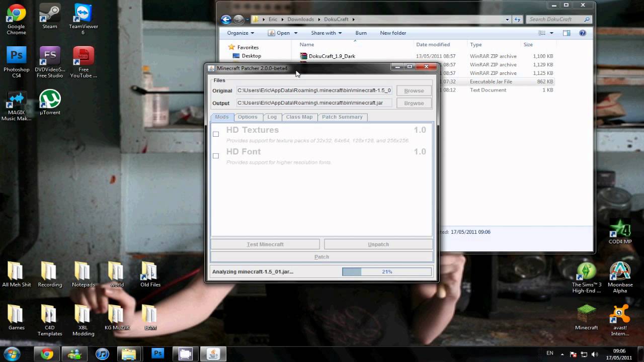Open the TeamViewer 6 desktop icon
644x362 pixels.
84,19
